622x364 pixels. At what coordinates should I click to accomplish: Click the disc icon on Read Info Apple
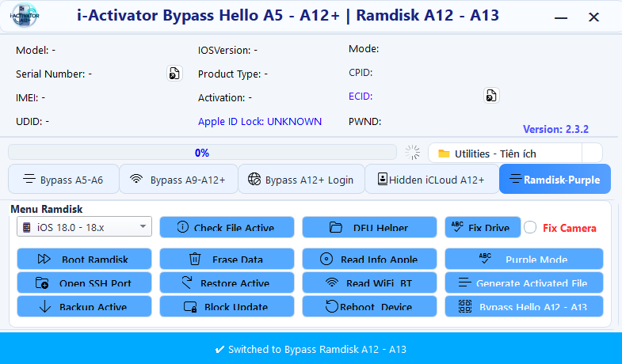tap(326, 259)
